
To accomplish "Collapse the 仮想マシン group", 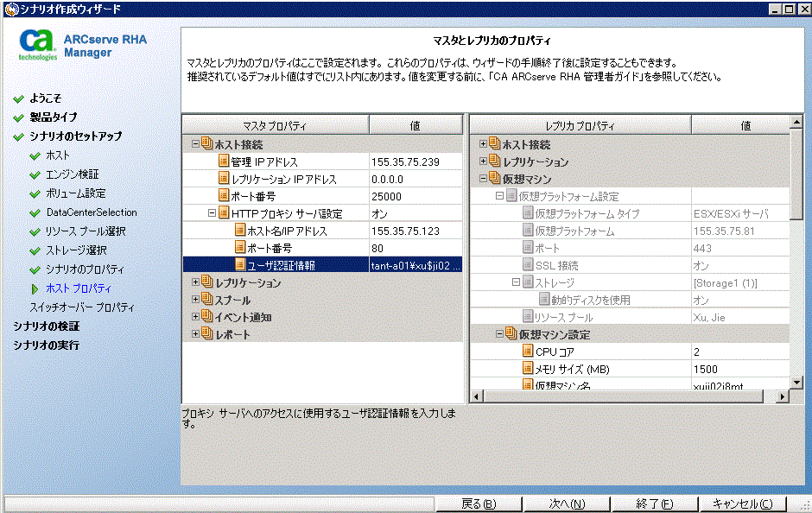I will click(483, 179).
